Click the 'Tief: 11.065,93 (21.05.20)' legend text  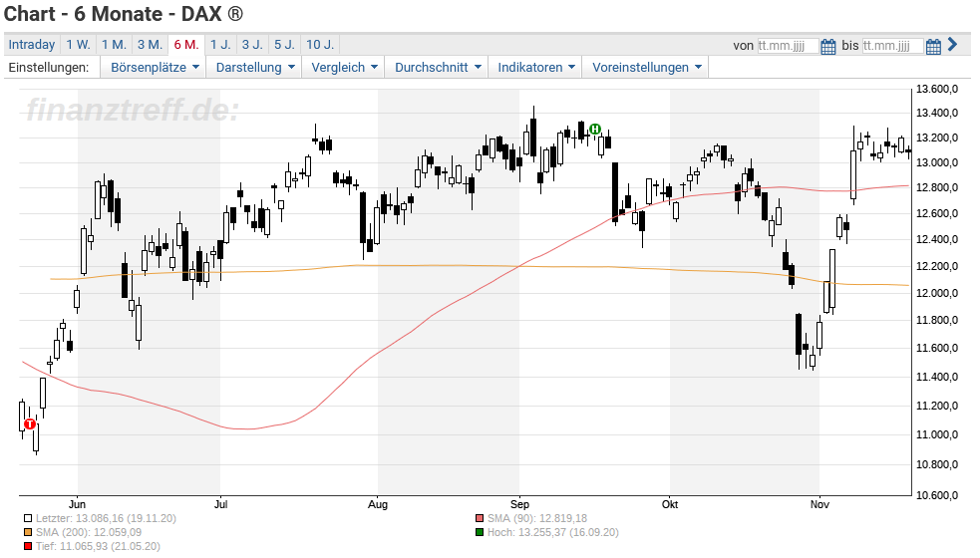click(98, 547)
